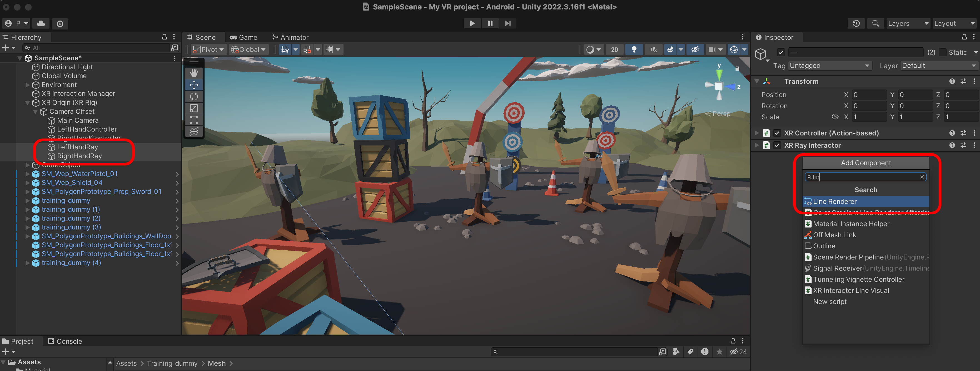The height and width of the screenshot is (371, 980).
Task: Select the Rect transform tool
Action: [194, 120]
